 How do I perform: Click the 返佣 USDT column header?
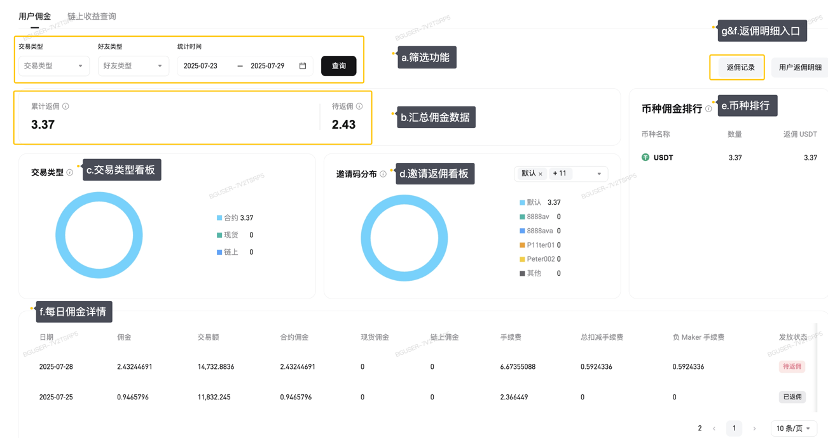(x=800, y=134)
